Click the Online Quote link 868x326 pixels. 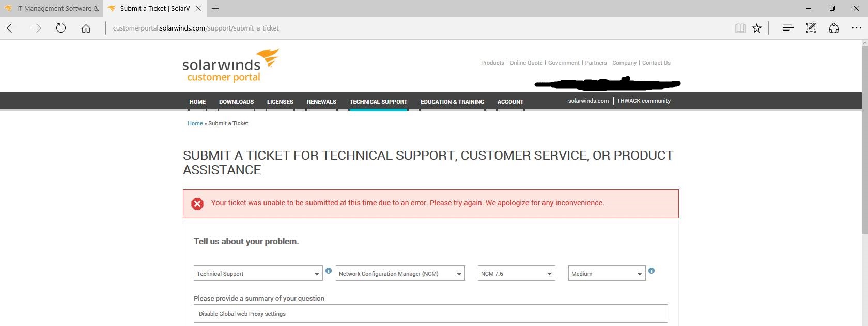pos(526,63)
